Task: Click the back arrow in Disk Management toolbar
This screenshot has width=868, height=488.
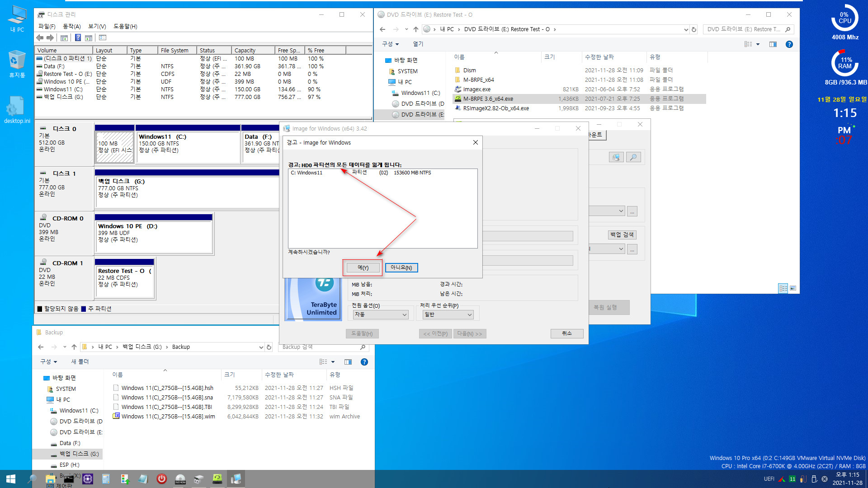Action: [x=40, y=38]
